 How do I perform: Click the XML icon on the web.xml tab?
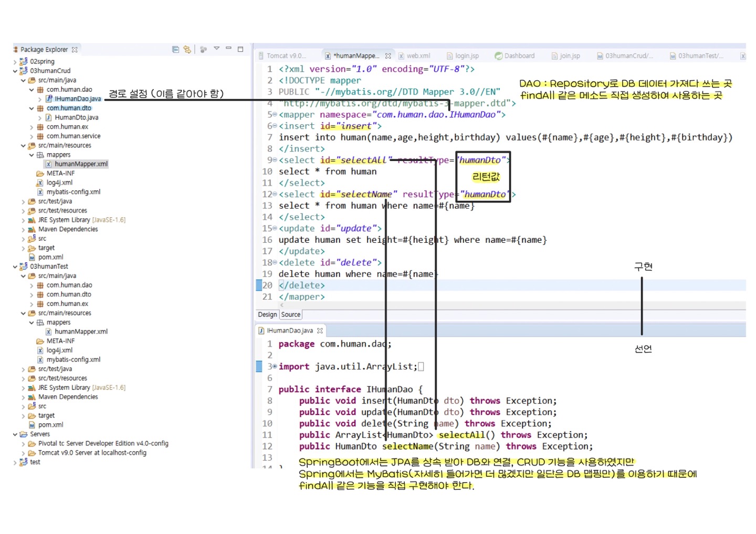pos(402,55)
